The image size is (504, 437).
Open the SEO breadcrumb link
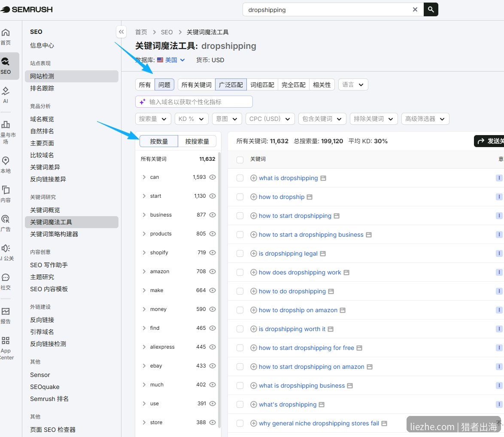point(167,32)
